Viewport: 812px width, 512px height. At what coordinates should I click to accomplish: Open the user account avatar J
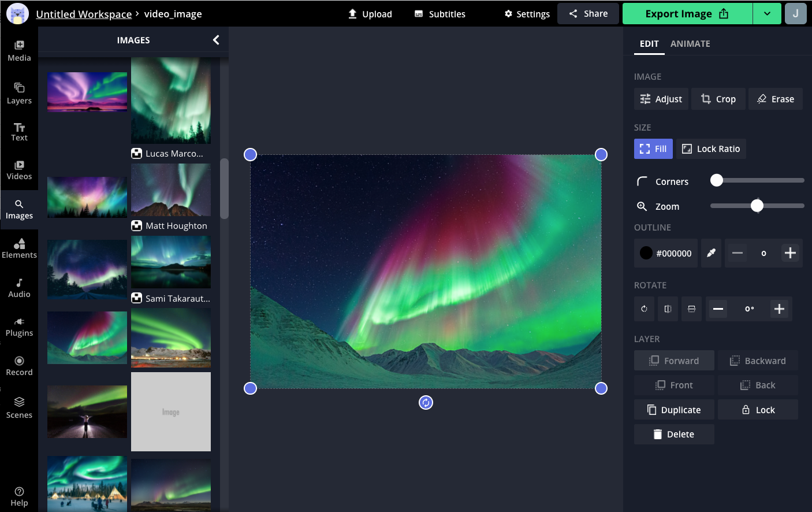tap(795, 13)
